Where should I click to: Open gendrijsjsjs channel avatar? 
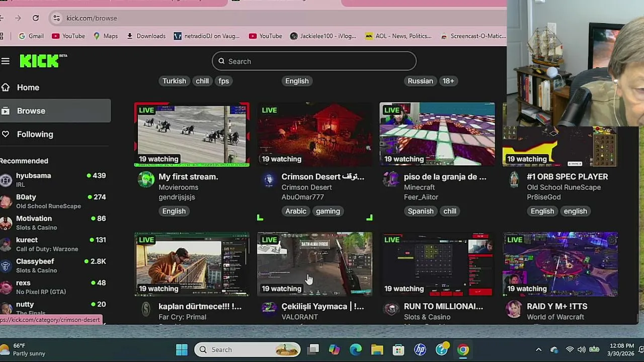click(146, 179)
